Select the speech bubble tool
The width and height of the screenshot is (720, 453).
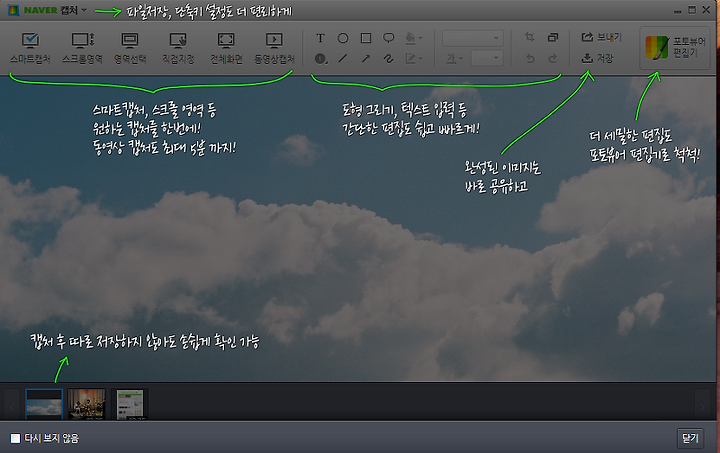[x=388, y=38]
